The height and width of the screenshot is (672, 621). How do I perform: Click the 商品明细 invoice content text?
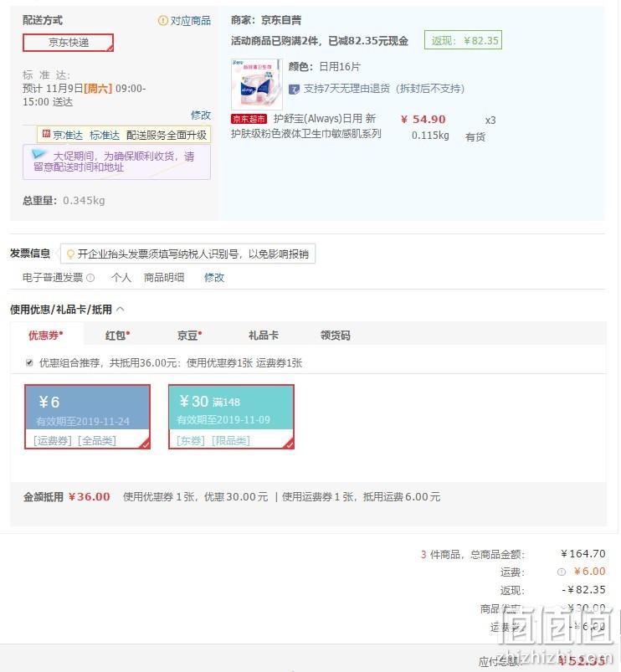(x=164, y=277)
